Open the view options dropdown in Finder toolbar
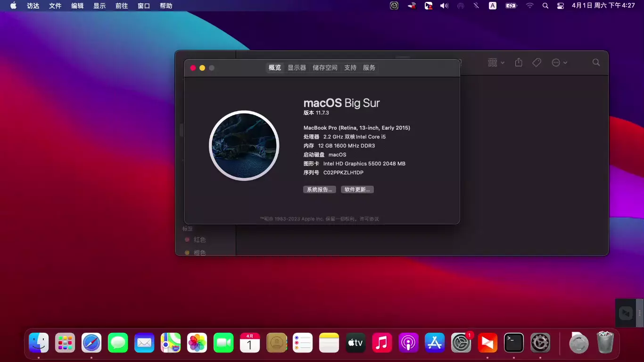Viewport: 644px width, 362px height. (x=495, y=62)
